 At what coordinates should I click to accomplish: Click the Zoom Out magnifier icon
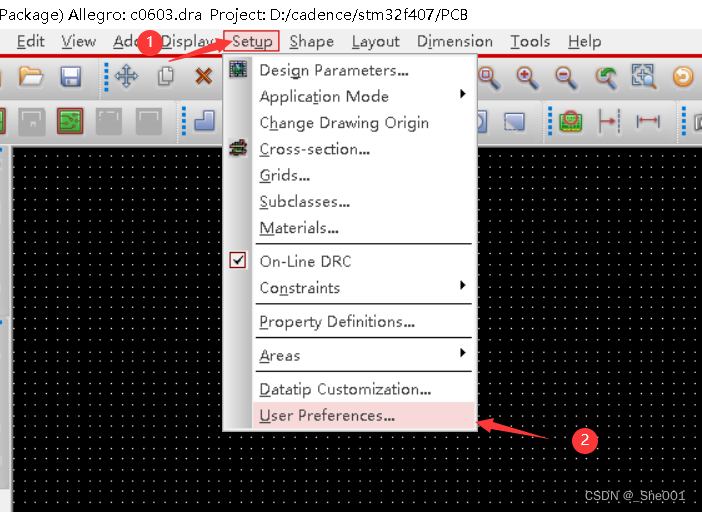point(566,77)
